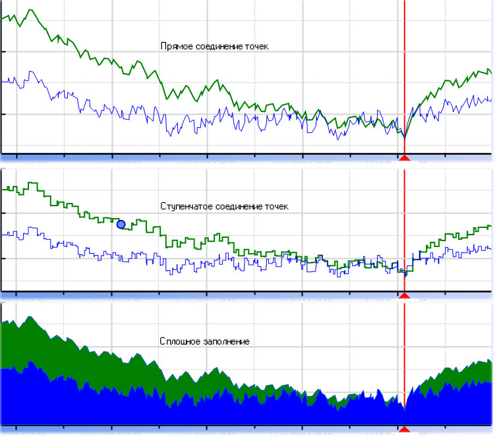Click the red time marker triangle in middle chart

click(405, 296)
